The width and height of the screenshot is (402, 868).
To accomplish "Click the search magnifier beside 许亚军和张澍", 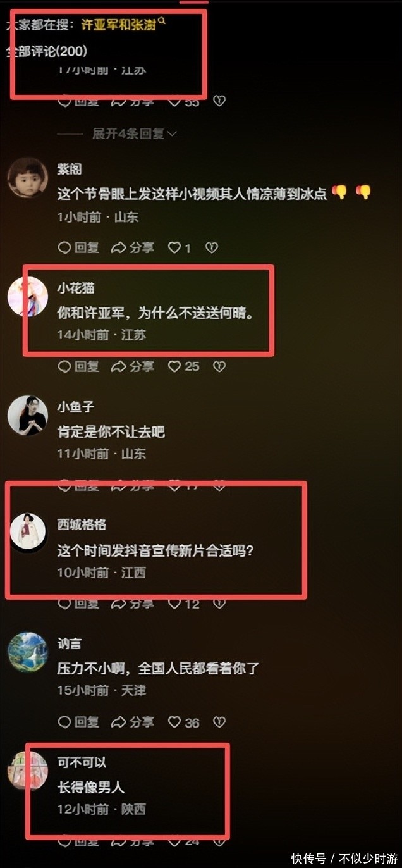I will [162, 22].
